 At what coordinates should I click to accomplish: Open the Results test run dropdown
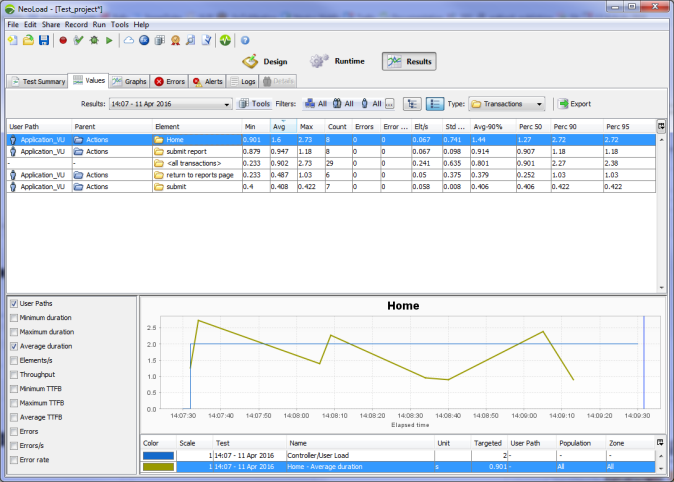coord(226,103)
